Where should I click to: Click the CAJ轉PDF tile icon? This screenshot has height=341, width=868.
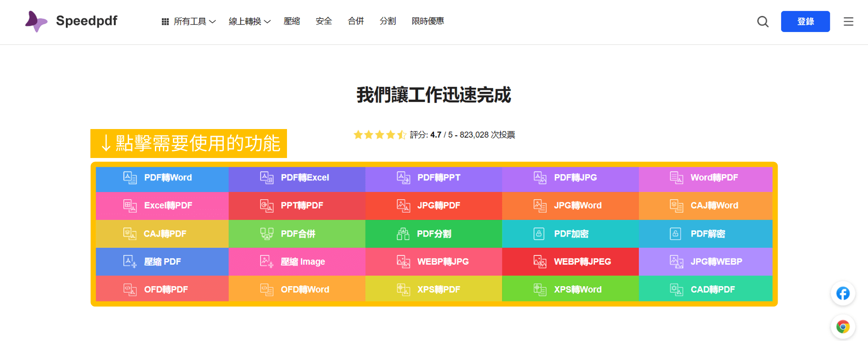coord(130,233)
